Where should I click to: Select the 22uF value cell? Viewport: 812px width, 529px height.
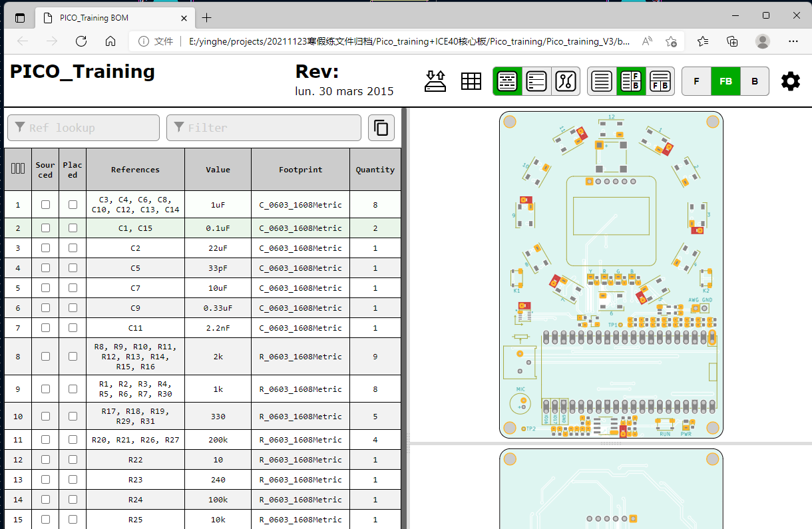tap(218, 248)
